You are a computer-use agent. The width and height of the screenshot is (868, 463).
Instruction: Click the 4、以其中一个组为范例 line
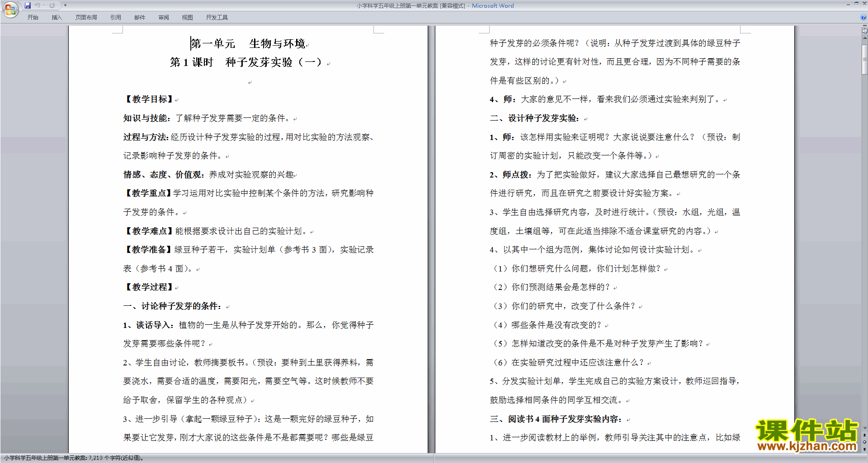(x=592, y=250)
